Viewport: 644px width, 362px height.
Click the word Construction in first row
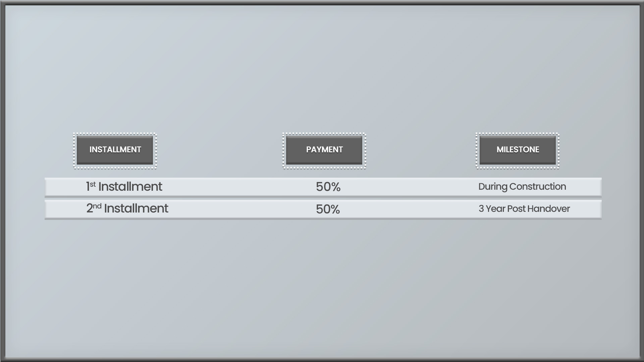pos(538,186)
